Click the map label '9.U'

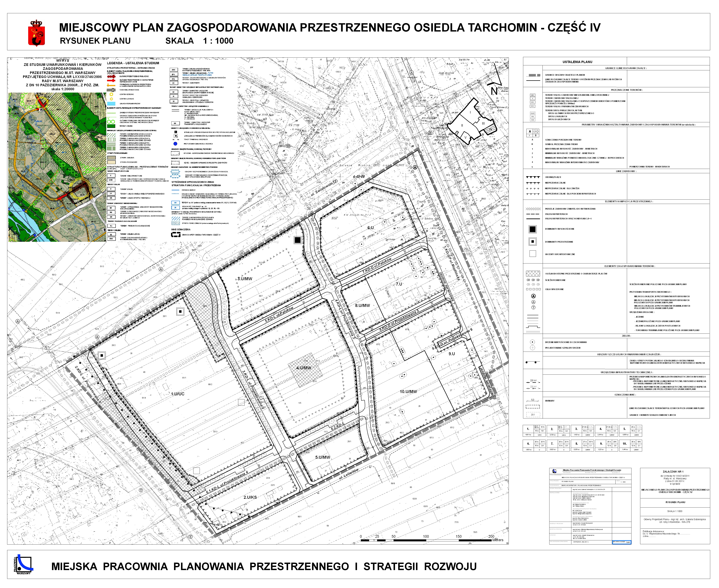coord(451,354)
